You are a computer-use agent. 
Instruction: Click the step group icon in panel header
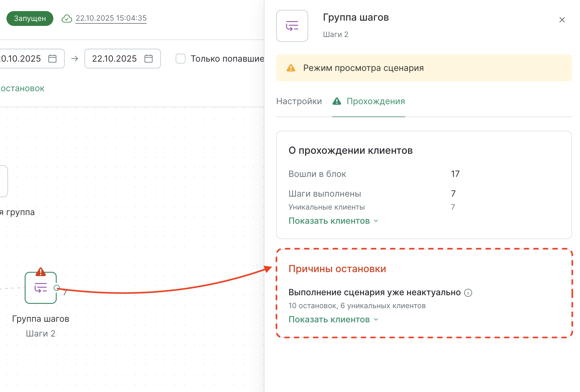click(x=292, y=26)
